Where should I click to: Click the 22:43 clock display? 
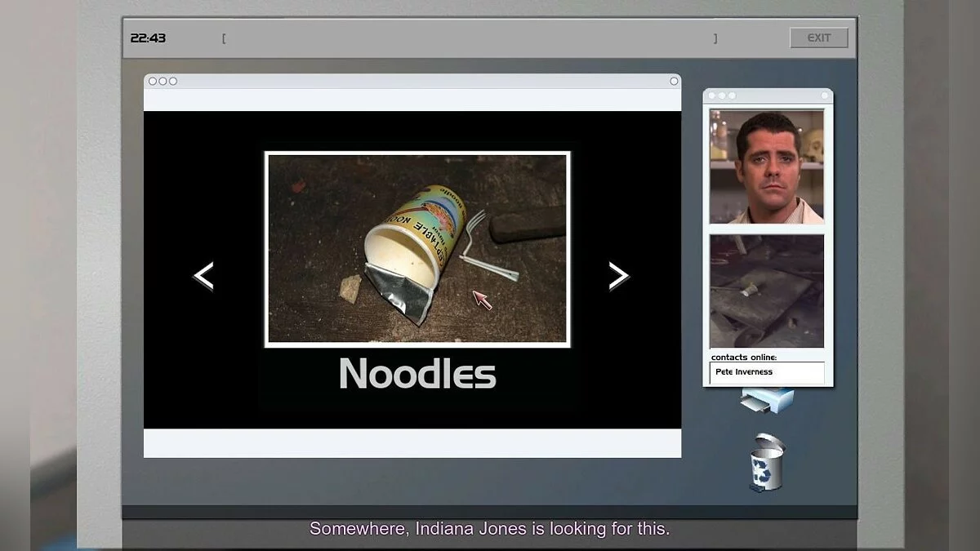148,38
